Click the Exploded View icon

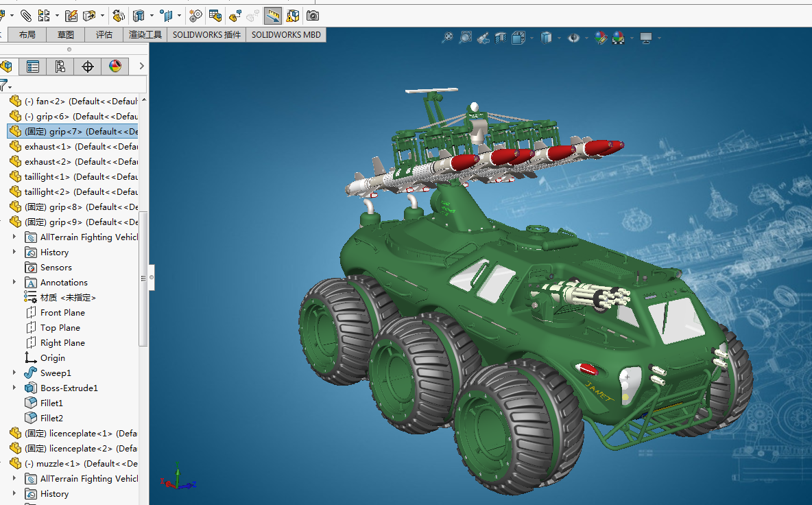coord(235,16)
